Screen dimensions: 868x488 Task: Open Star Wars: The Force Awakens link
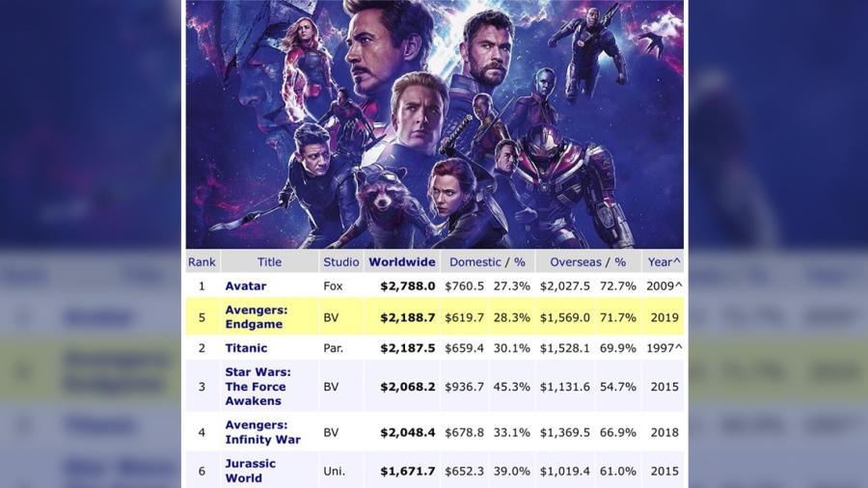tap(258, 386)
